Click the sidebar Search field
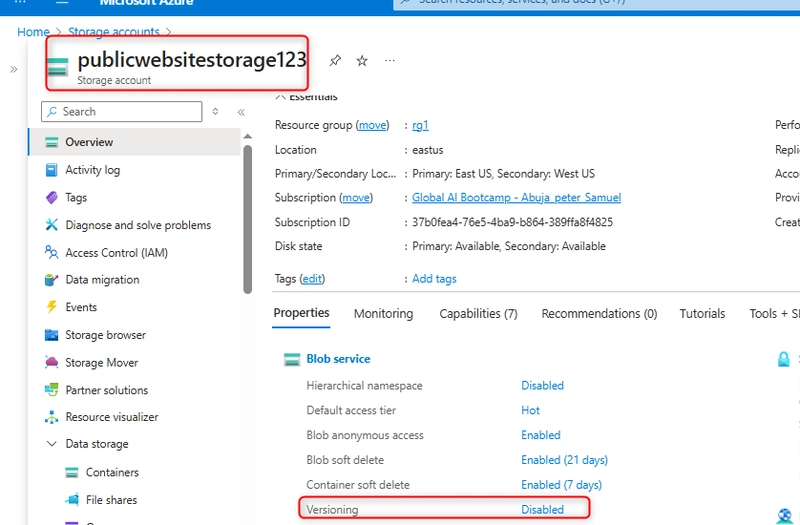This screenshot has height=525, width=800. (121, 111)
